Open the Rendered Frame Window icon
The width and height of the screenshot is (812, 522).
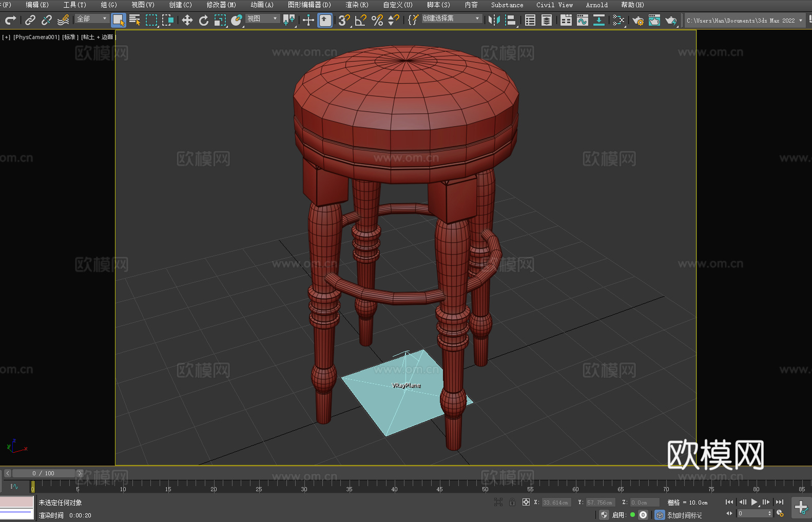(654, 20)
